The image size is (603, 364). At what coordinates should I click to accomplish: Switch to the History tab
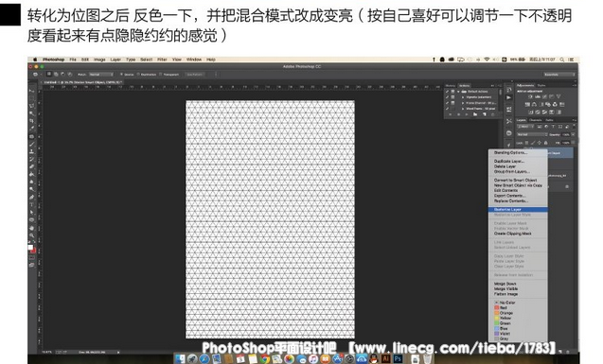tap(451, 86)
